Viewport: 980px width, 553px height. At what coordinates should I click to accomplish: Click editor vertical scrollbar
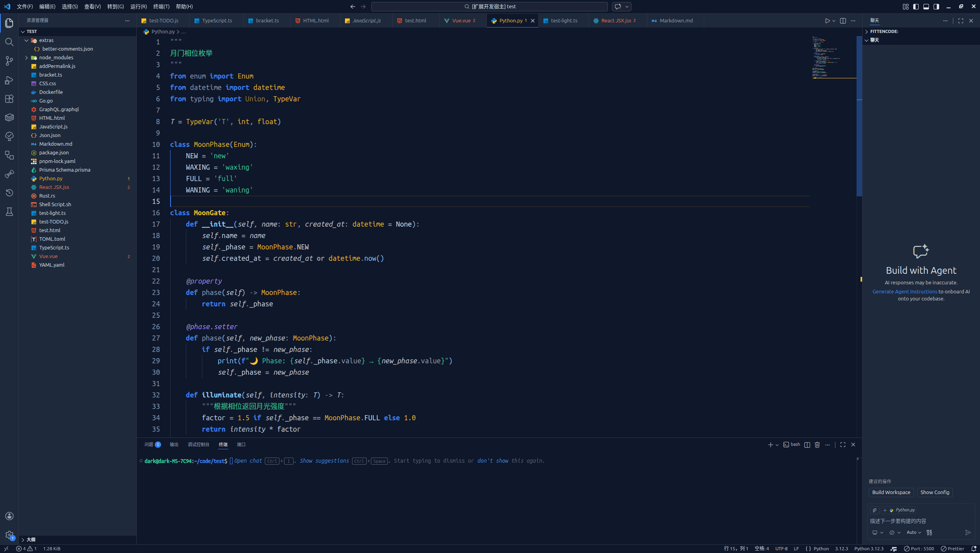click(x=859, y=116)
